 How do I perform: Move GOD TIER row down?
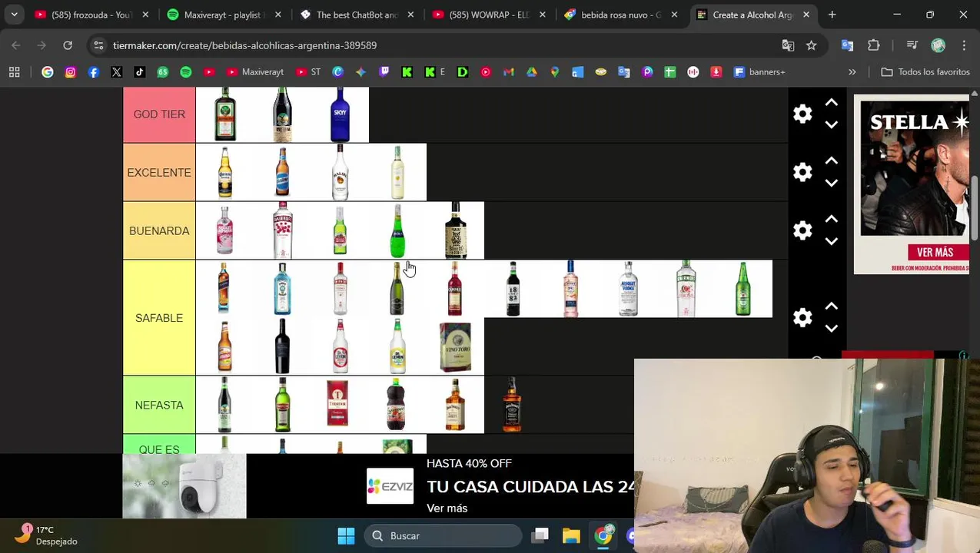pos(831,124)
